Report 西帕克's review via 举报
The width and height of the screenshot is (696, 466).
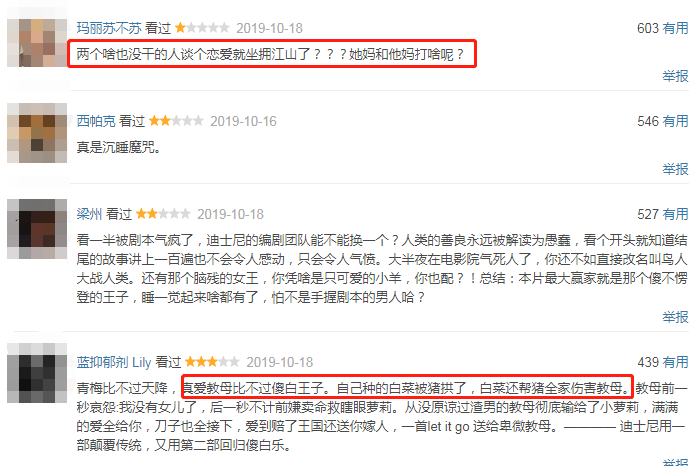pos(675,169)
